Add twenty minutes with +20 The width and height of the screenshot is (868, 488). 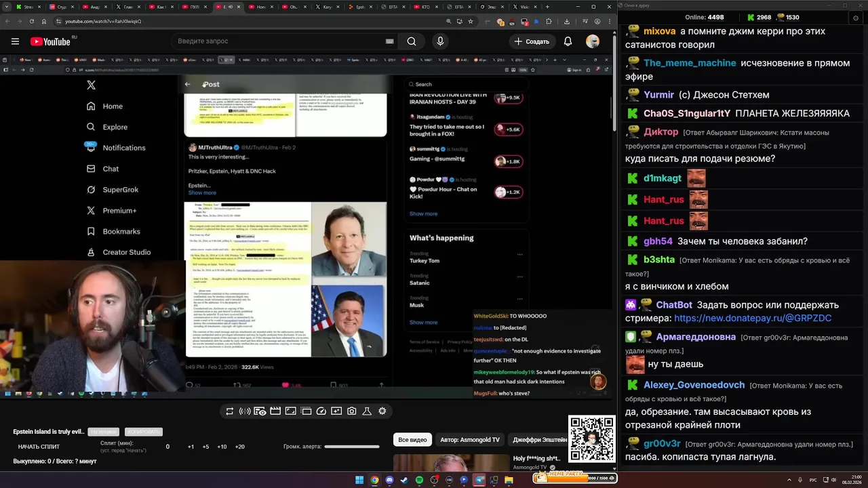pos(239,447)
